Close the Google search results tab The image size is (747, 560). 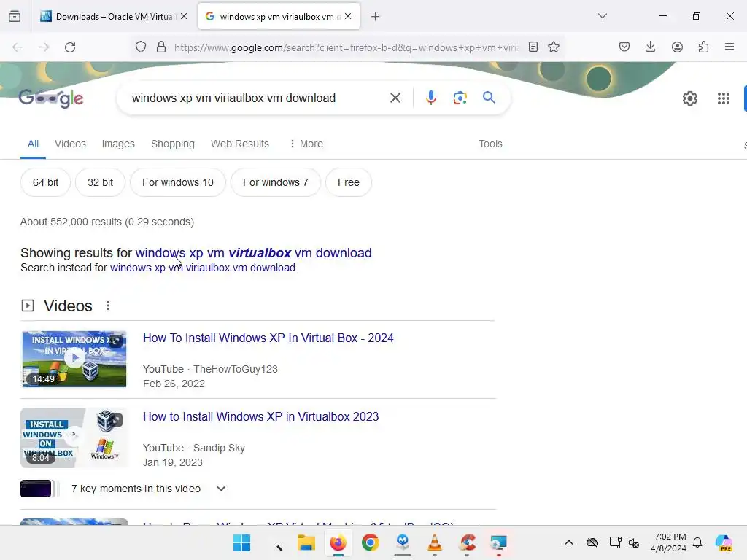[x=348, y=17]
